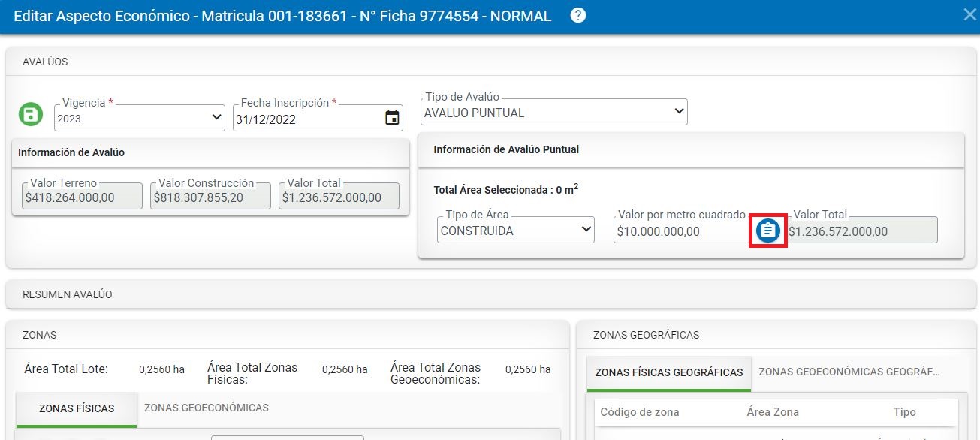Collapse the Avalúos section header
Image resolution: width=980 pixels, height=440 pixels.
pyautogui.click(x=45, y=62)
